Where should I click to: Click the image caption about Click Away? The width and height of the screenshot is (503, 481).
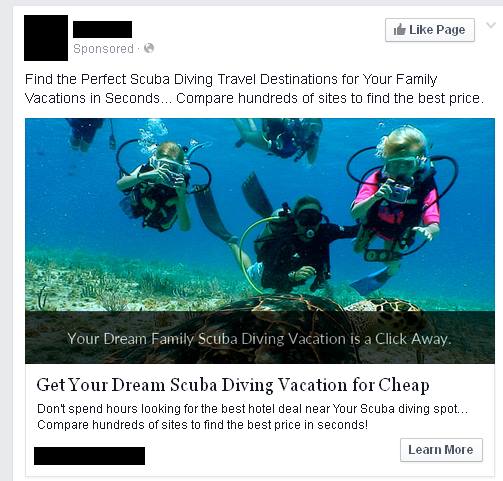tap(259, 339)
